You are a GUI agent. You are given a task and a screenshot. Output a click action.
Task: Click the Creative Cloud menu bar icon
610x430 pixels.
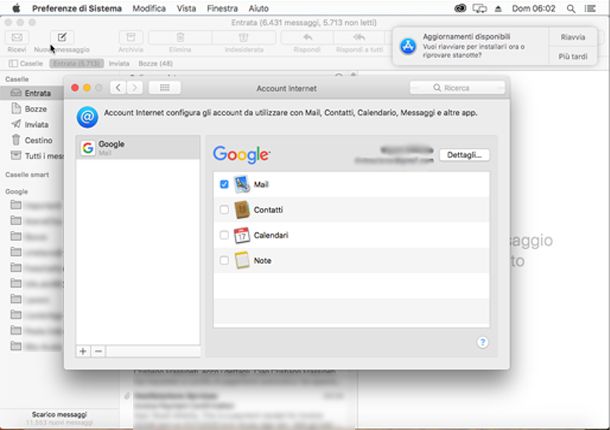click(x=460, y=8)
